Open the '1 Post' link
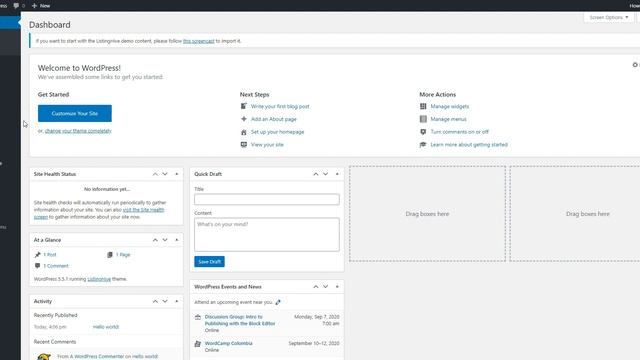The image size is (640, 360). tap(50, 255)
